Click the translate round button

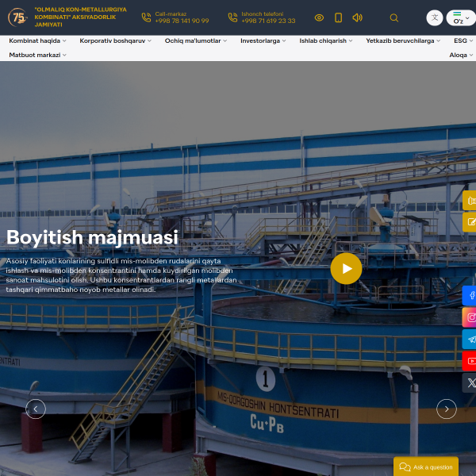(435, 17)
